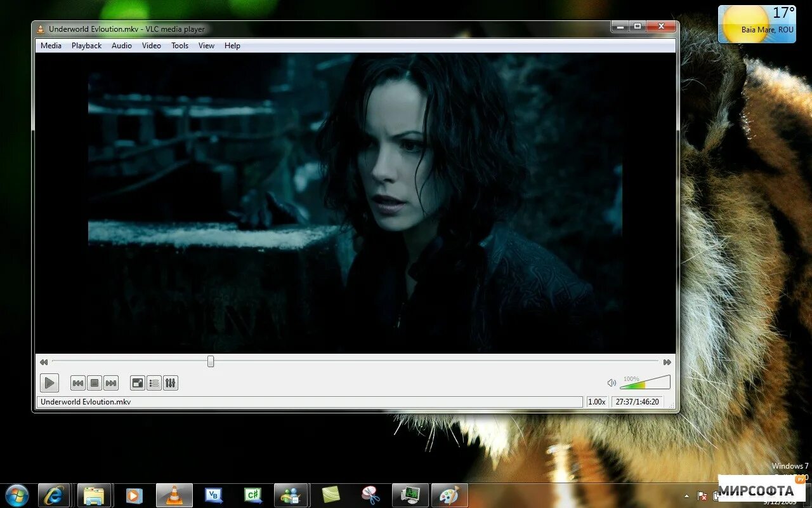Open Windows Live Messenger from taskbar
Viewport: 812px width, 508px height.
[x=291, y=495]
